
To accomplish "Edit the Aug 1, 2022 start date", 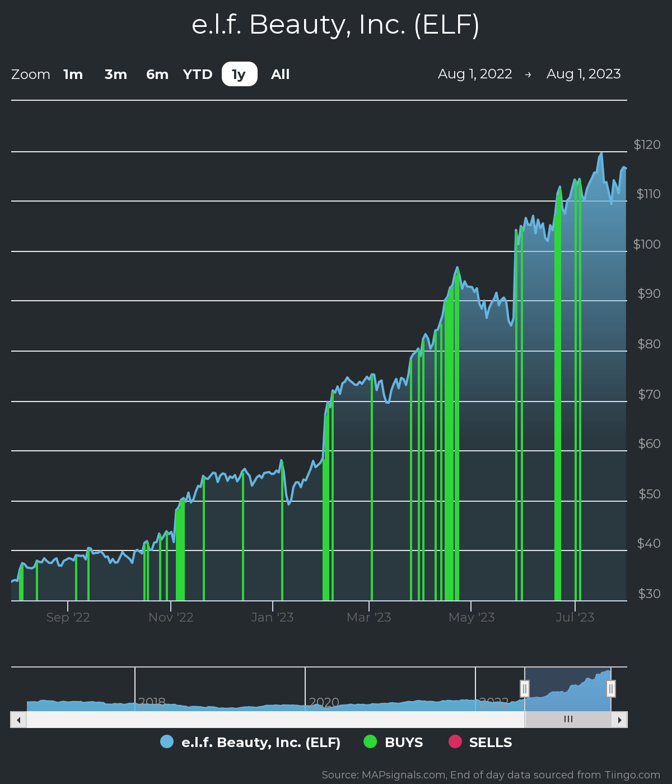I will pos(475,74).
